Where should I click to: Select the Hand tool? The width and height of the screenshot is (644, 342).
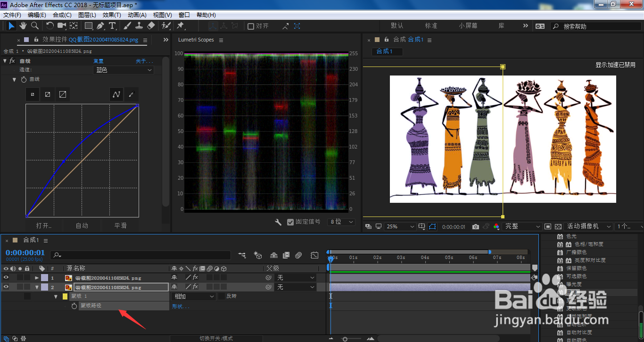pos(23,25)
